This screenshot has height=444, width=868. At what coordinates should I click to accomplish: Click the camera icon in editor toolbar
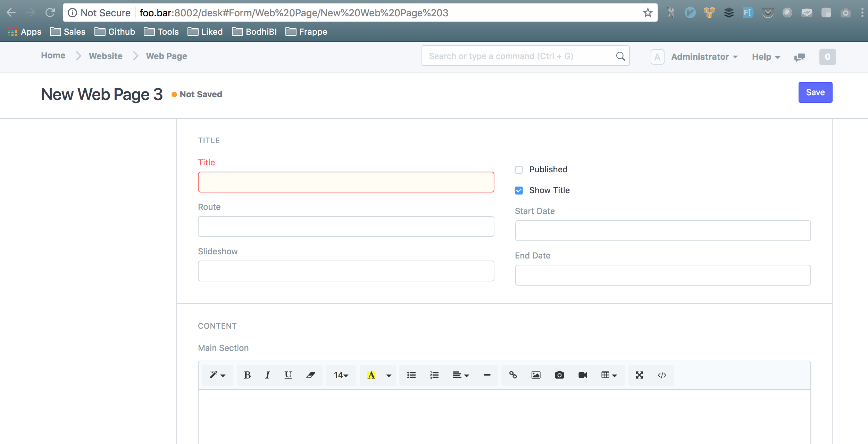pyautogui.click(x=559, y=375)
